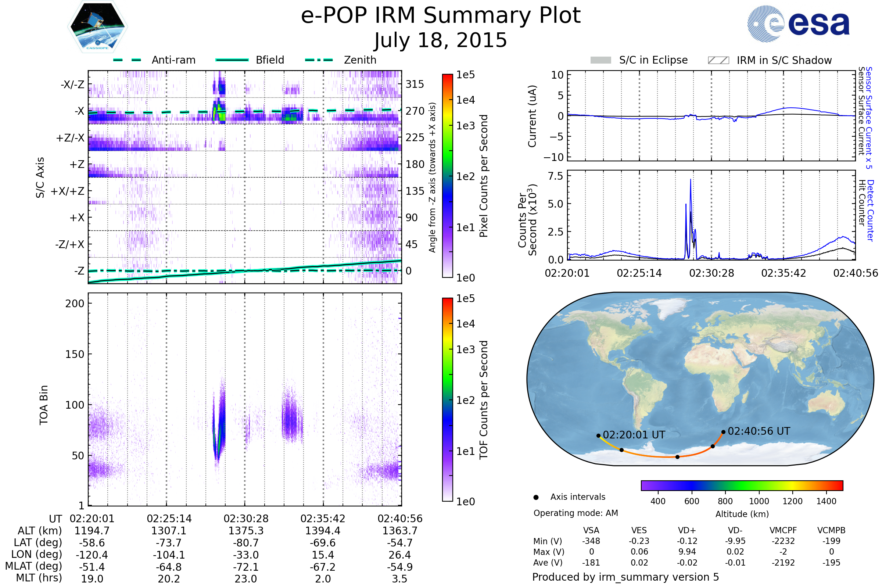Viewport: 882px width, 588px height.
Task: Click the 02:30:28 UT tick label below TOA plot
Action: point(246,519)
